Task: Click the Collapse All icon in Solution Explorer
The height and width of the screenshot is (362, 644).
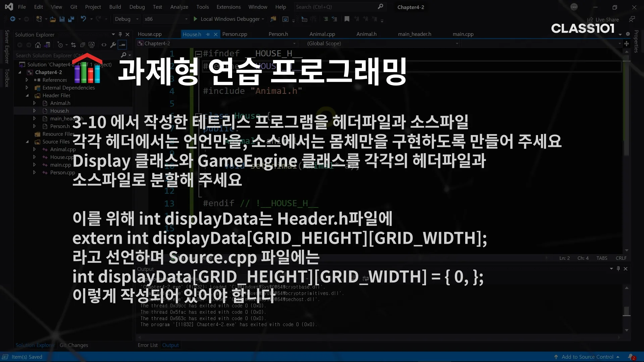Action: (x=83, y=45)
